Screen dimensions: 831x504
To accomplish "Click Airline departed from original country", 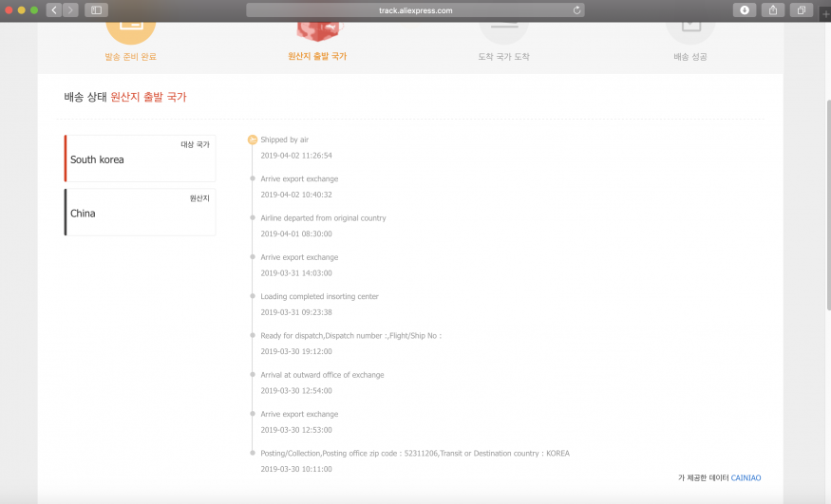I will (x=323, y=218).
